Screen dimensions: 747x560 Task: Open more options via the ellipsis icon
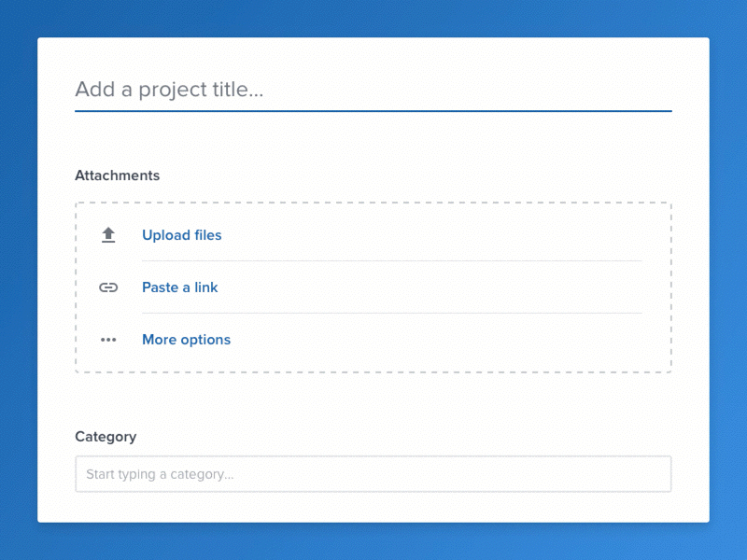pos(107,339)
